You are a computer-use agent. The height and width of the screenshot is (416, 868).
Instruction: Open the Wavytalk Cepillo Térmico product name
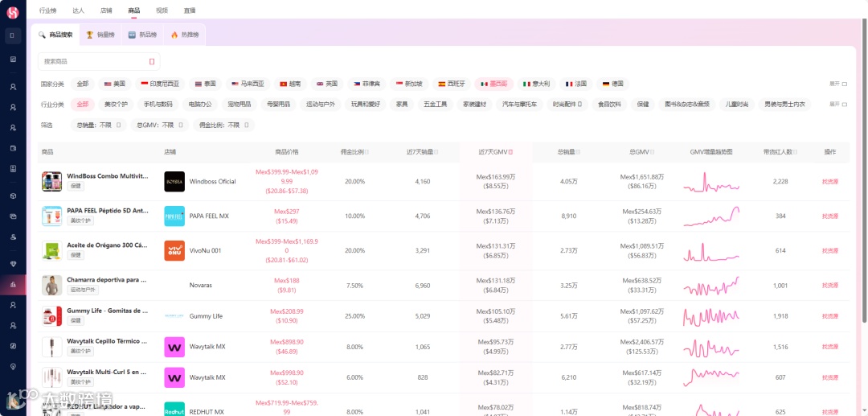(x=108, y=342)
